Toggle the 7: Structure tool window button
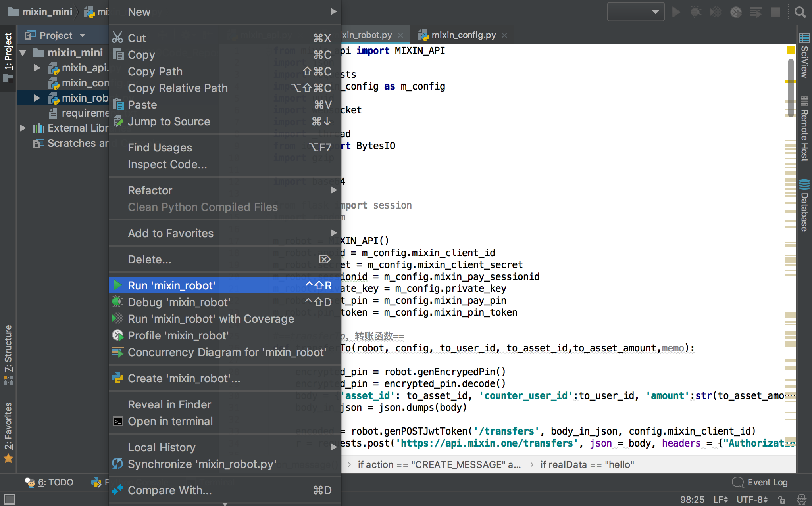 8,355
